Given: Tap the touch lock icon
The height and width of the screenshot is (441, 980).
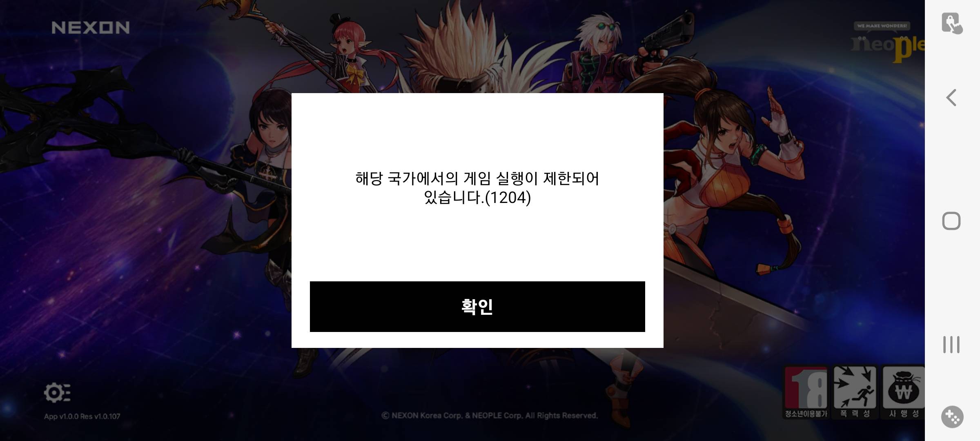Looking at the screenshot, I should tap(952, 23).
